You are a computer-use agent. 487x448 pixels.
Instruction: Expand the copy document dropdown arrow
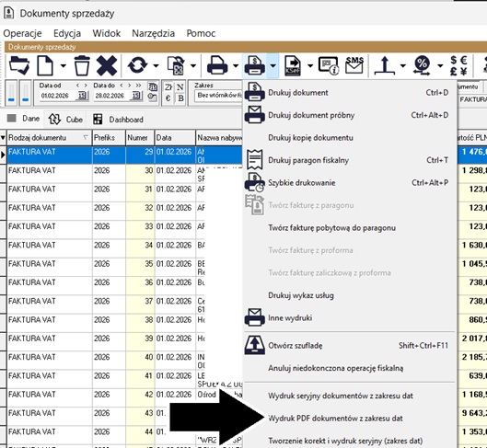tap(193, 65)
